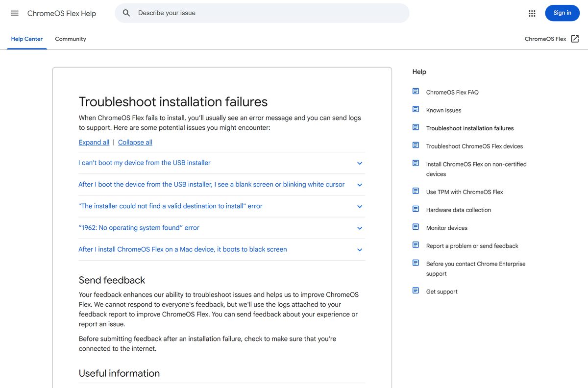Open "After I install ChromeOS Flex on a Mac device" topic
This screenshot has height=388, width=588.
pos(183,249)
